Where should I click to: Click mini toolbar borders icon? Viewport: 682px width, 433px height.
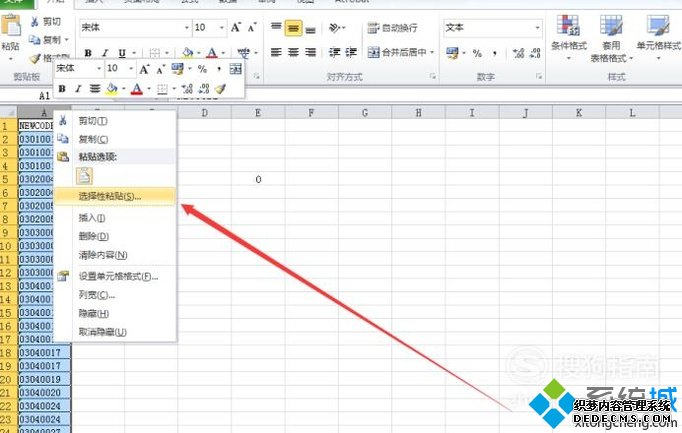[162, 89]
